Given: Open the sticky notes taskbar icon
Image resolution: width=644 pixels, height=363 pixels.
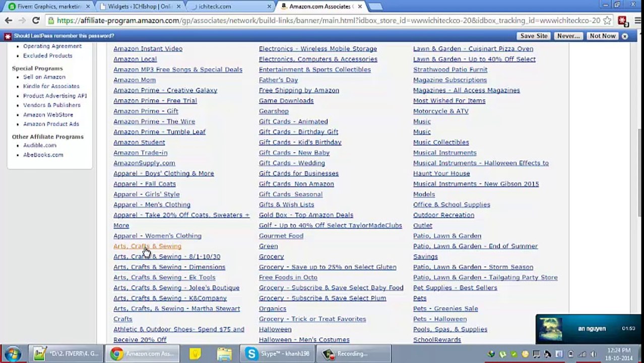Looking at the screenshot, I should point(195,353).
